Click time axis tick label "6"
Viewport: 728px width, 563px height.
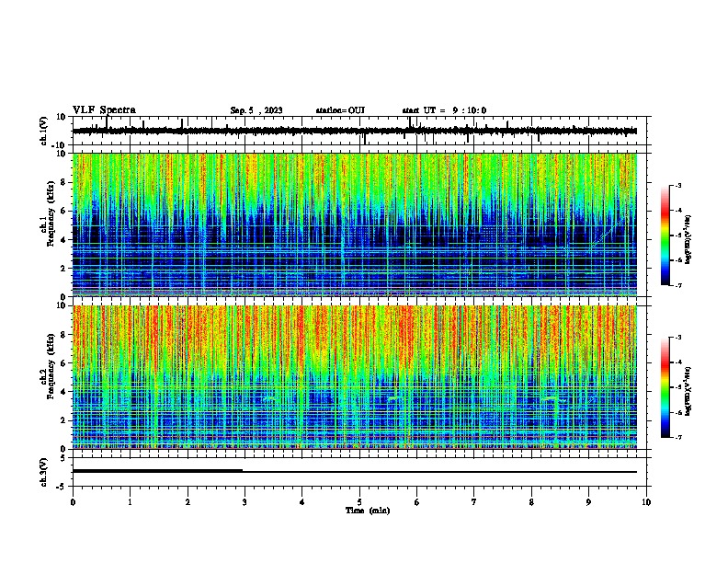[416, 502]
